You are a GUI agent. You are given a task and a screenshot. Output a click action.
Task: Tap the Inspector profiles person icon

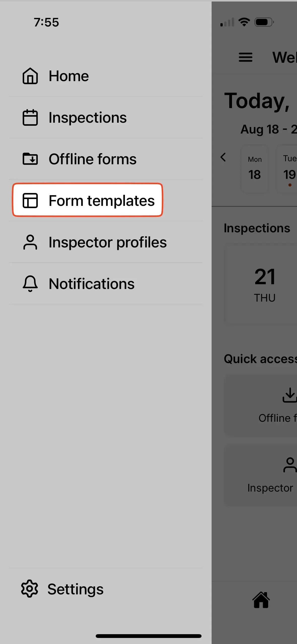click(x=30, y=242)
